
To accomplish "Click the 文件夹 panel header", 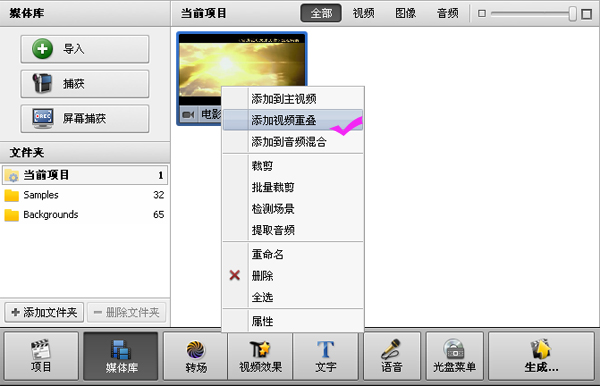I will [85, 152].
